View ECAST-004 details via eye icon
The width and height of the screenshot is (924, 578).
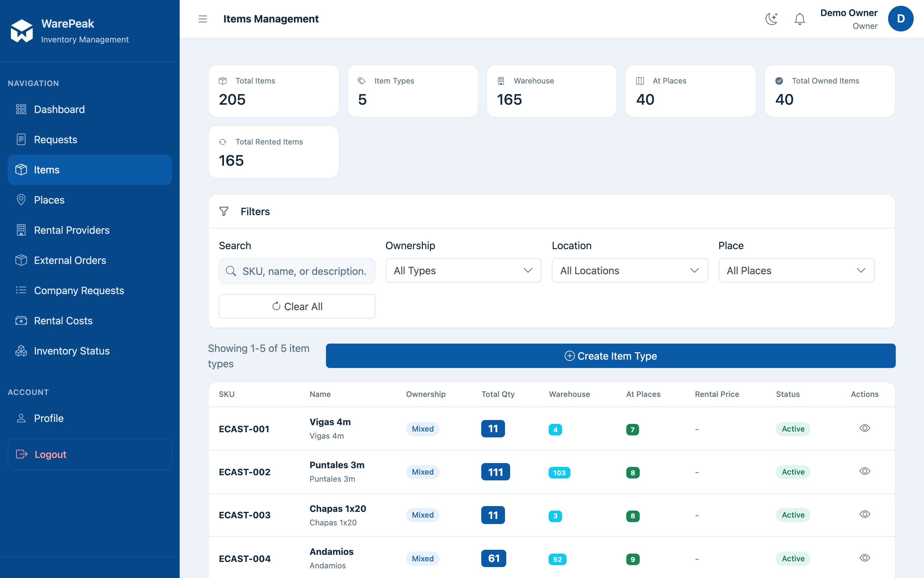[864, 558]
